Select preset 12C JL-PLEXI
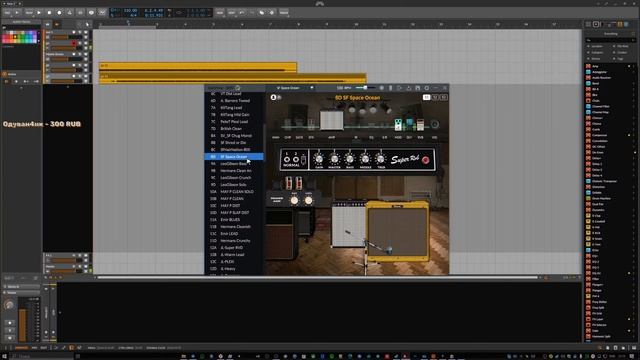Screen dimensions: 640x360 [234, 262]
